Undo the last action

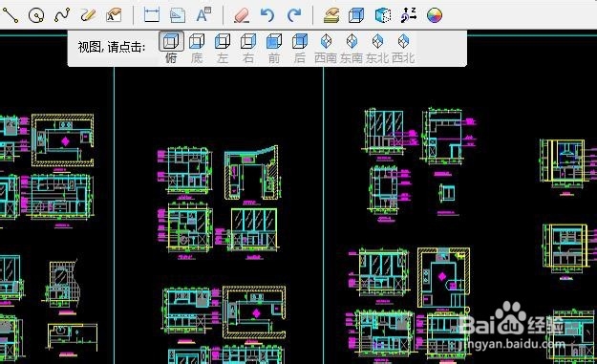(x=267, y=15)
